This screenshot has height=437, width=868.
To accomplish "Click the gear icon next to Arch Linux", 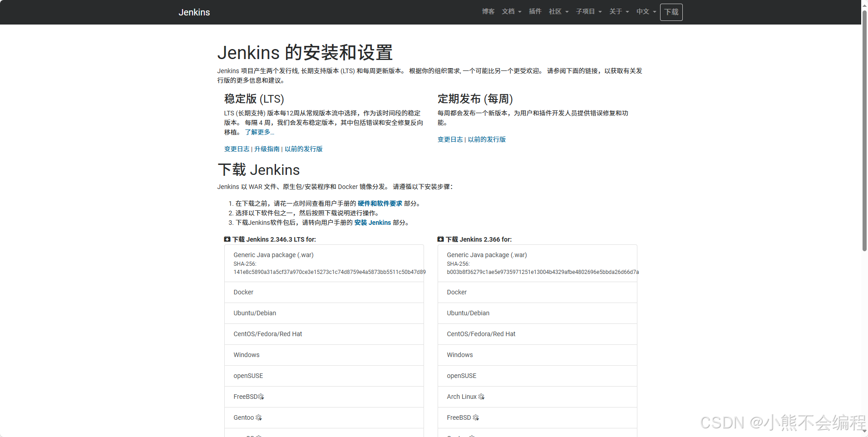I will point(482,397).
